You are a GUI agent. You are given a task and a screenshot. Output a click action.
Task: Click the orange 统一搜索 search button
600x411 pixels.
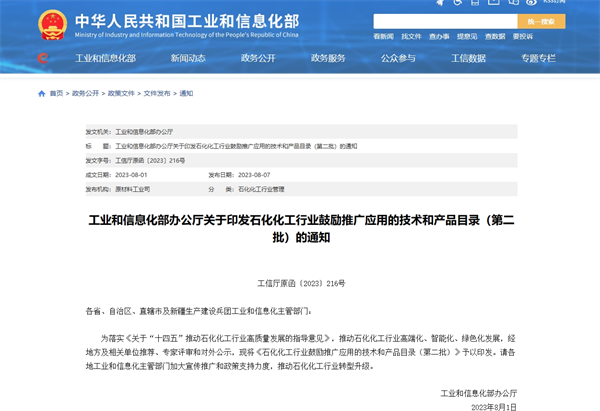click(x=541, y=21)
